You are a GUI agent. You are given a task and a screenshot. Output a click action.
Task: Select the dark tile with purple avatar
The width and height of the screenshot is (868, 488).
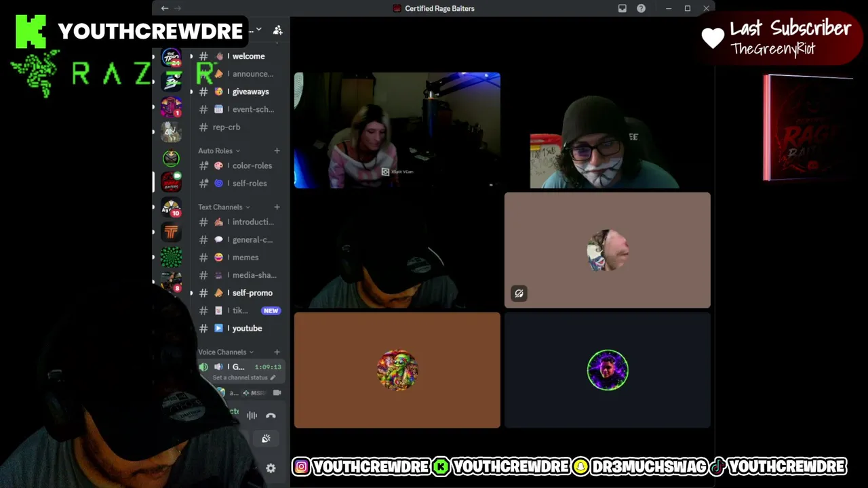coord(608,370)
